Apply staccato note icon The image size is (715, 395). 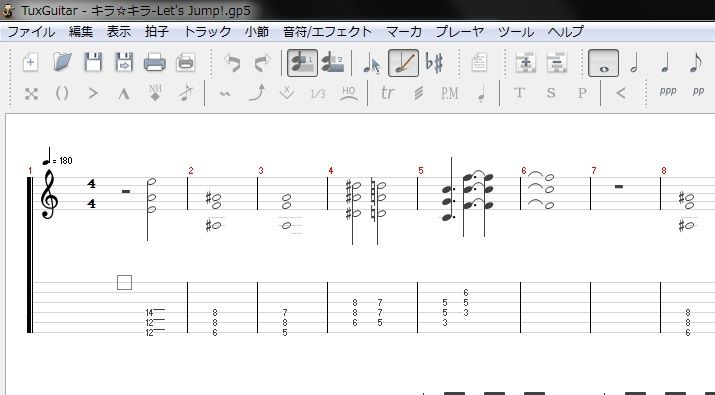[x=481, y=94]
